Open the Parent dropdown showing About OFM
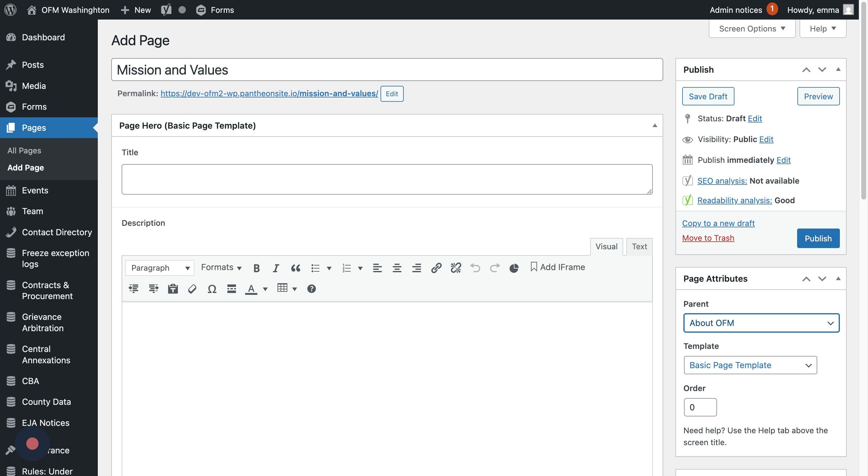Viewport: 868px width, 476px height. [x=761, y=323]
